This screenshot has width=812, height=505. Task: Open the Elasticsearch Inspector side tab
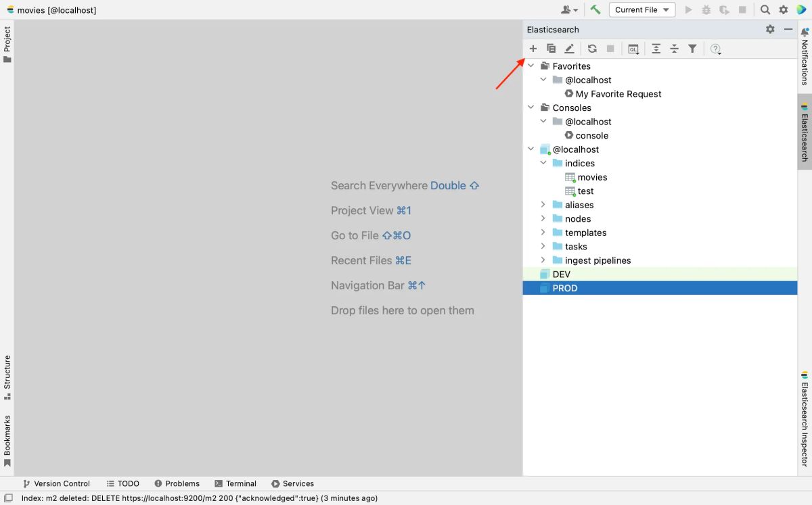805,419
